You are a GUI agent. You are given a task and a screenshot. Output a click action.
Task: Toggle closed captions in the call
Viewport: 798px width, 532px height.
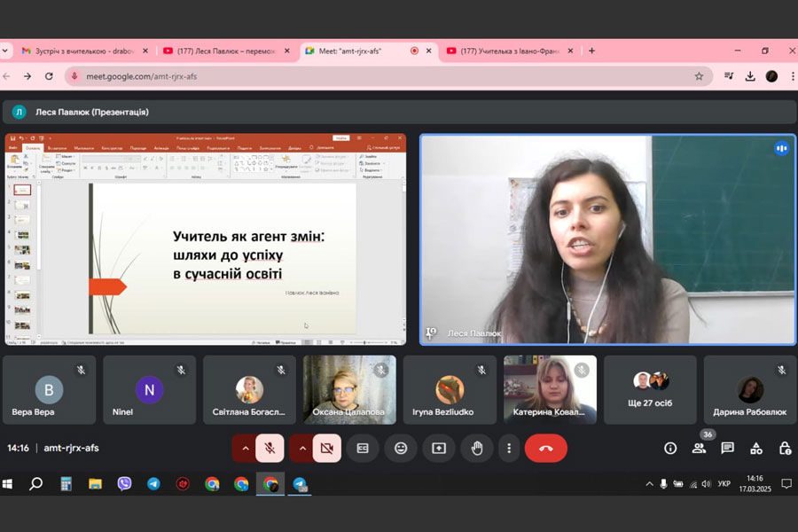[362, 449]
